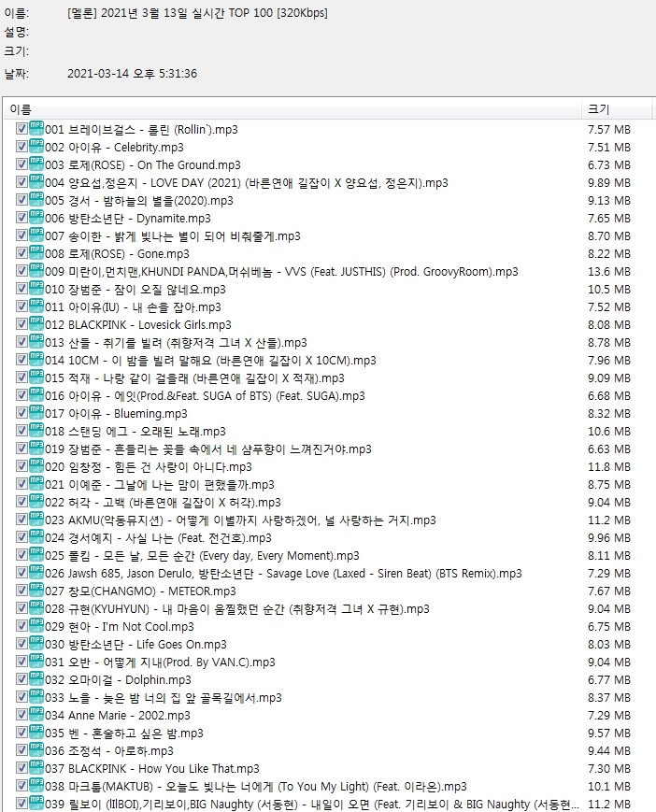Select the MP3 icon for 007 송이한
This screenshot has height=812, width=656.
(x=36, y=235)
